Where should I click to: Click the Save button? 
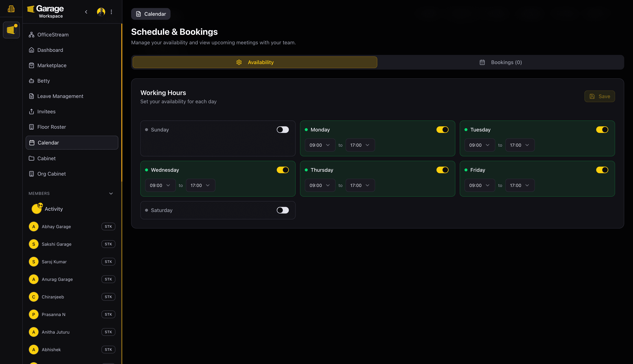pyautogui.click(x=599, y=96)
